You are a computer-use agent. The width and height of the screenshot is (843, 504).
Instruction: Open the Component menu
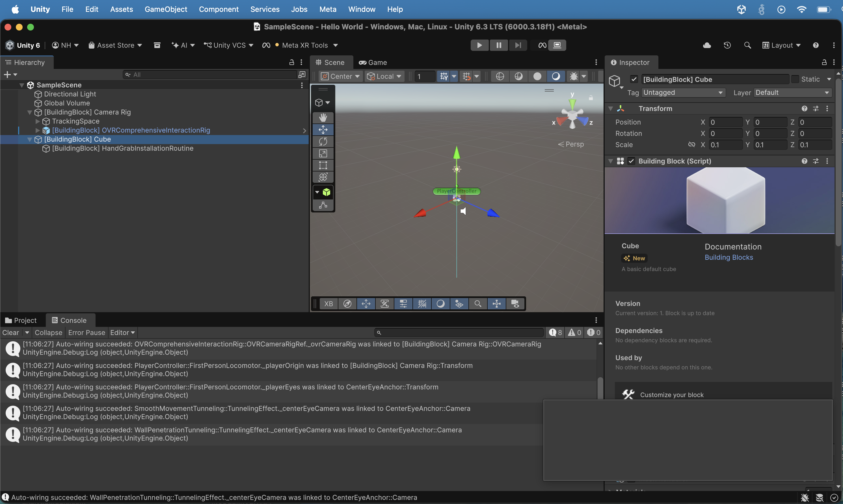[x=219, y=9]
